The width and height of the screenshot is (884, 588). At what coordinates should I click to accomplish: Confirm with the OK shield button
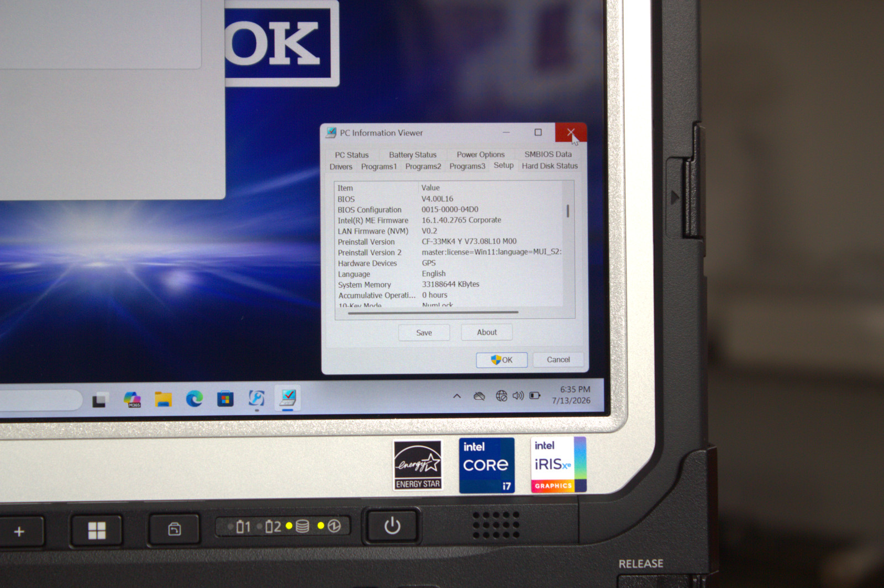(x=502, y=360)
